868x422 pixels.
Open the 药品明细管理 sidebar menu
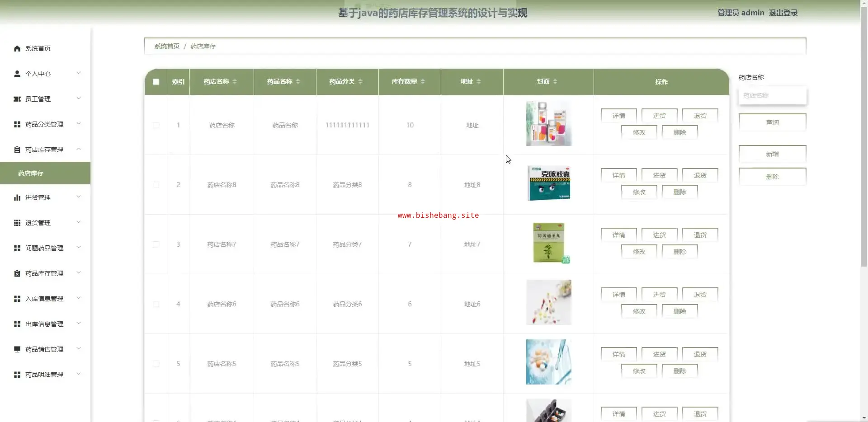45,375
